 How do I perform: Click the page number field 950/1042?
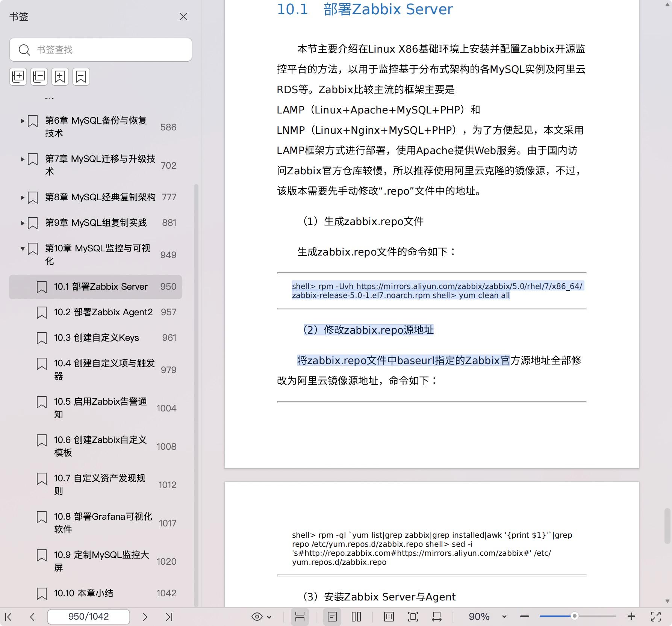89,617
